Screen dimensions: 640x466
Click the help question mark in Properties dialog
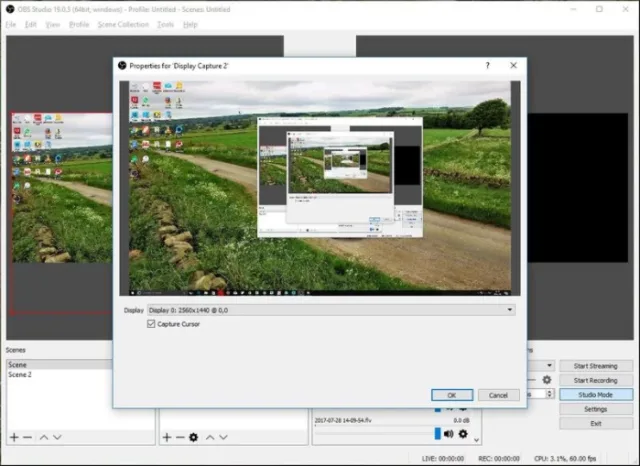(487, 65)
